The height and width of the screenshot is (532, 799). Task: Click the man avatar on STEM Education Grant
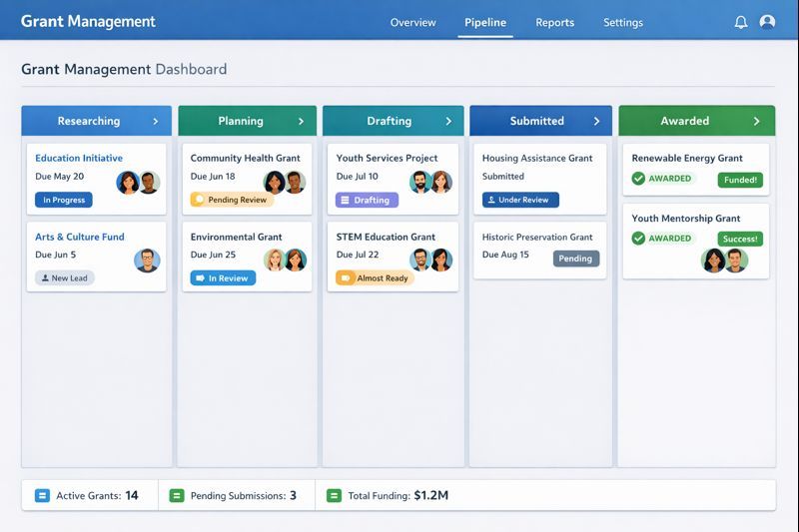coord(420,260)
